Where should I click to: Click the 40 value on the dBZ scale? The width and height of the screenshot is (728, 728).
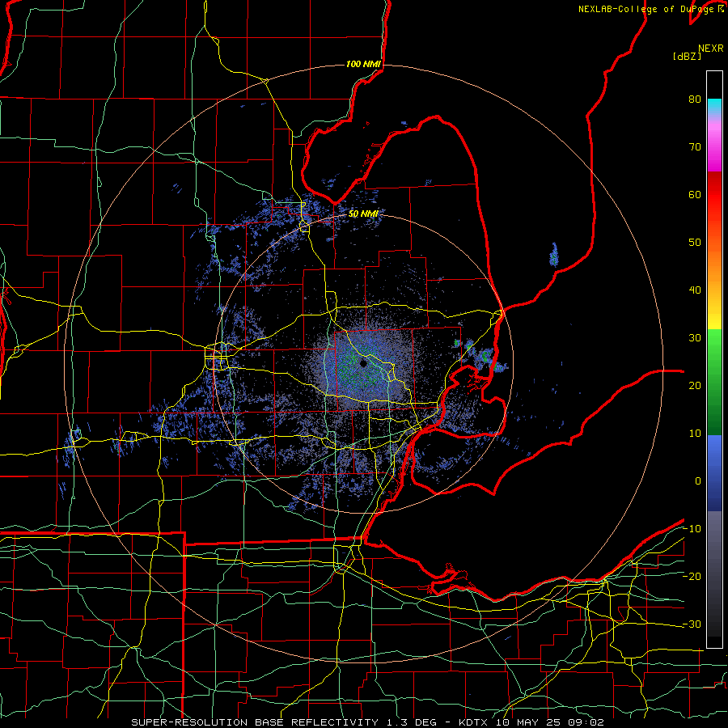[x=695, y=290]
